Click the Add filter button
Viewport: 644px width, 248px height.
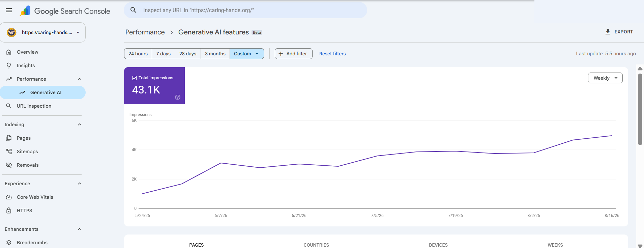(x=294, y=54)
